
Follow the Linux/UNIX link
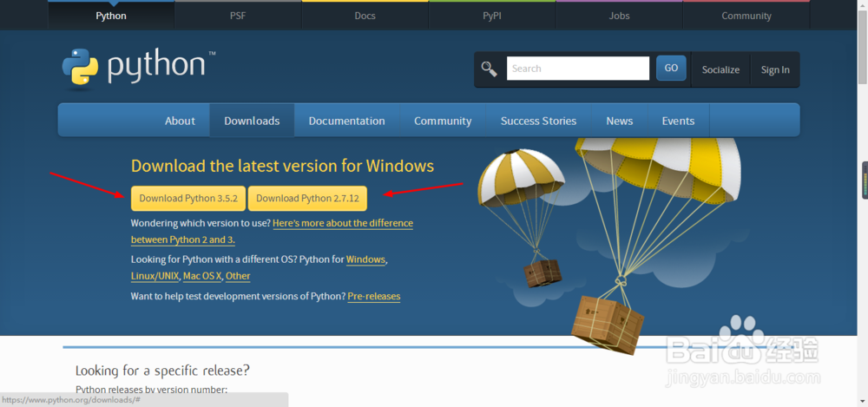coord(155,276)
